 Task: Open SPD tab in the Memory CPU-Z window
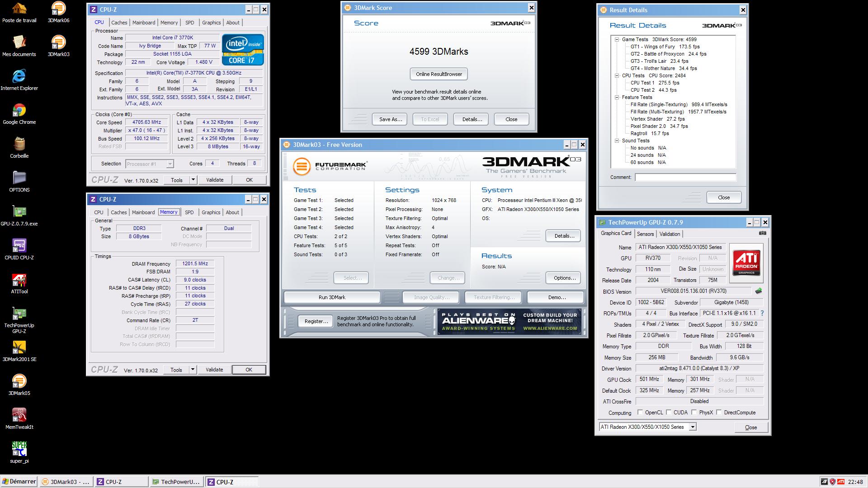(189, 212)
